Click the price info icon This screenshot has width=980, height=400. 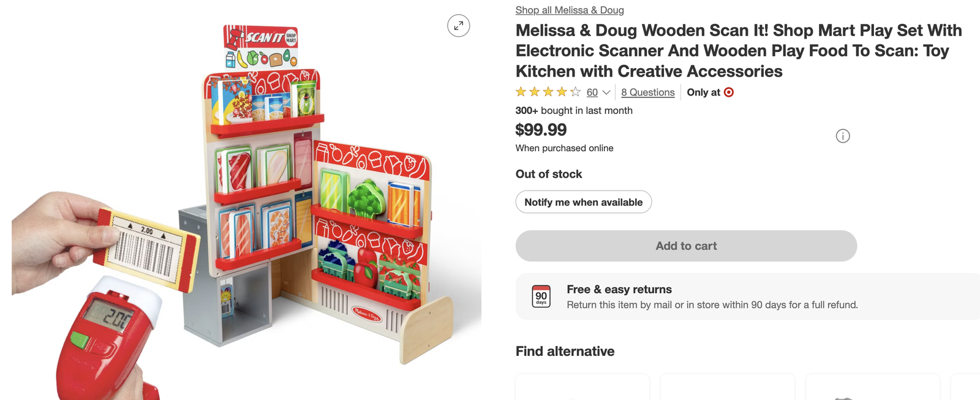click(843, 136)
